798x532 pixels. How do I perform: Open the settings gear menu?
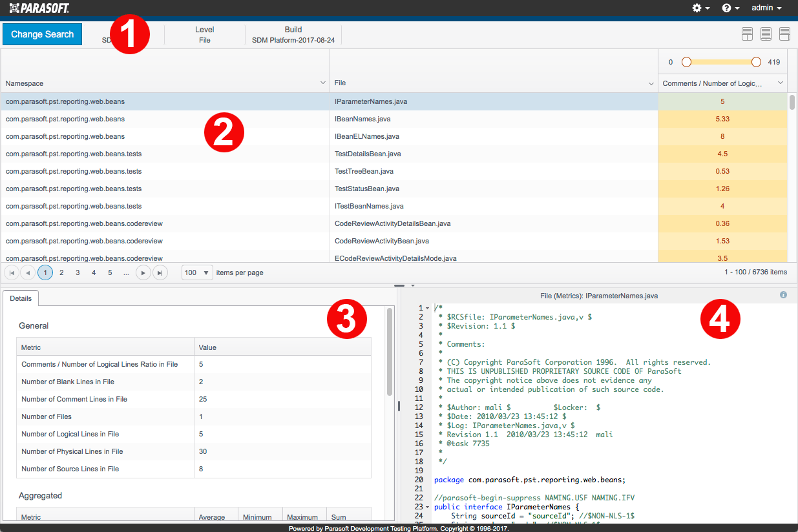coord(700,8)
